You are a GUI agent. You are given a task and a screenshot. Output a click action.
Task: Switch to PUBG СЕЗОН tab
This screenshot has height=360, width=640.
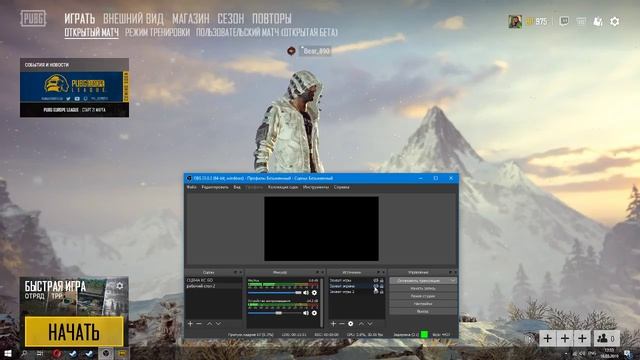[231, 18]
